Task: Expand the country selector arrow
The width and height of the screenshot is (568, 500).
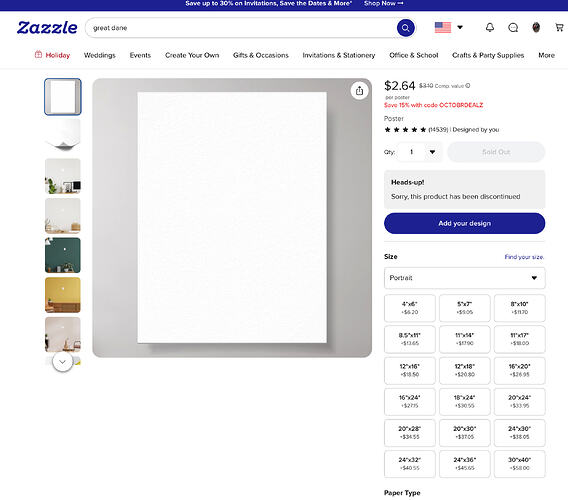Action: tap(460, 27)
